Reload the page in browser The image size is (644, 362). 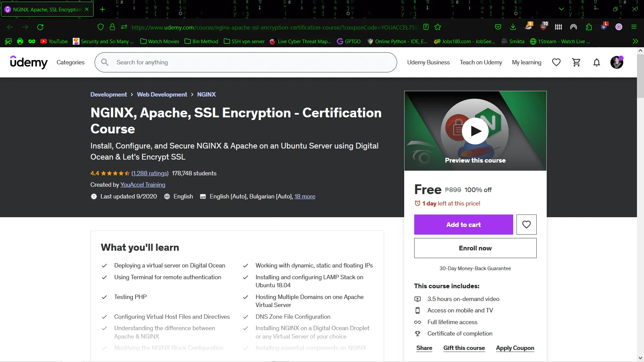(x=40, y=27)
